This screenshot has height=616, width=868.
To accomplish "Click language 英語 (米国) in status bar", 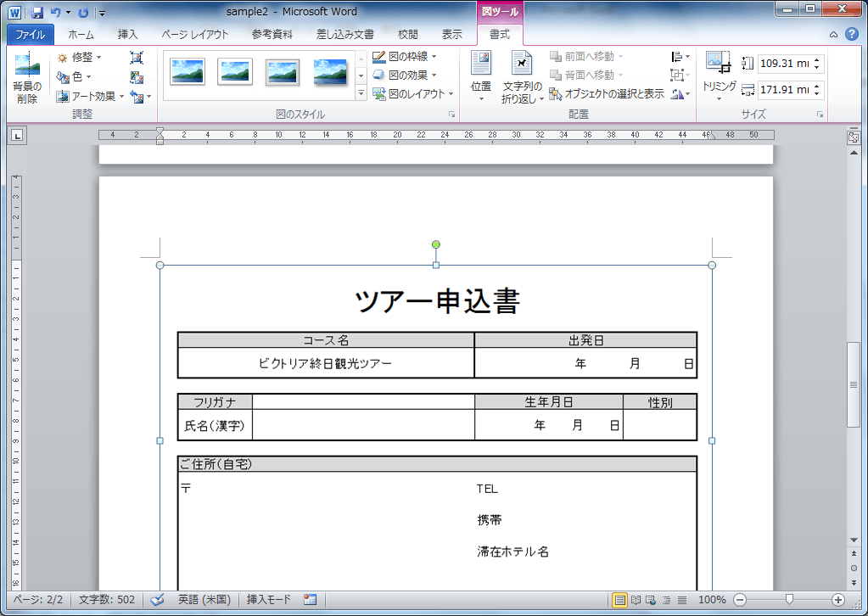I will (x=204, y=599).
